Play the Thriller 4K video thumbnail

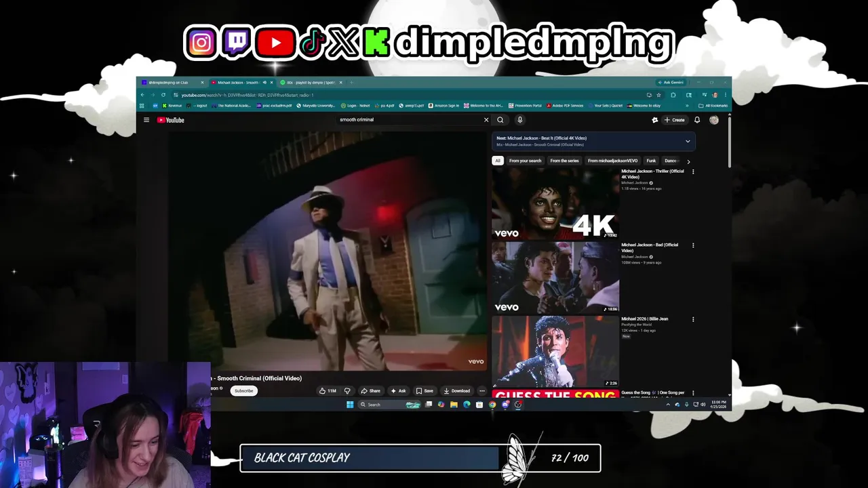[x=555, y=203]
